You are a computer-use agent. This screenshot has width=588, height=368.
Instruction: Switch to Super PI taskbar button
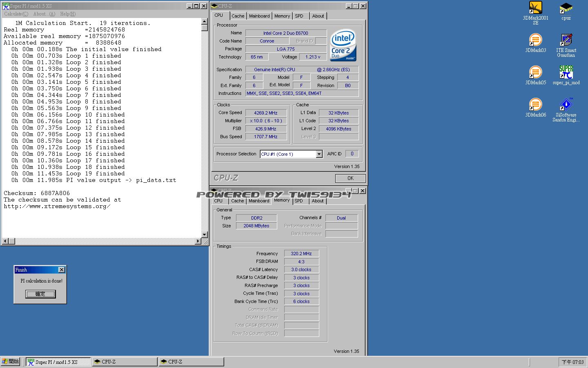coord(58,362)
